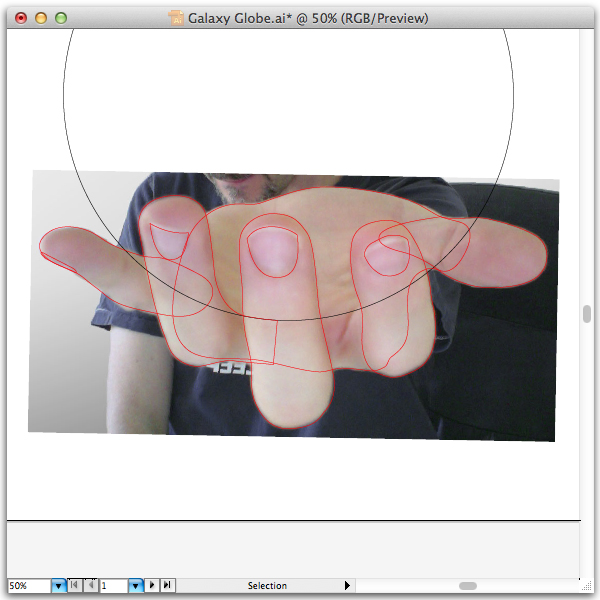
Task: Zoom the window with green button
Action: coord(61,18)
